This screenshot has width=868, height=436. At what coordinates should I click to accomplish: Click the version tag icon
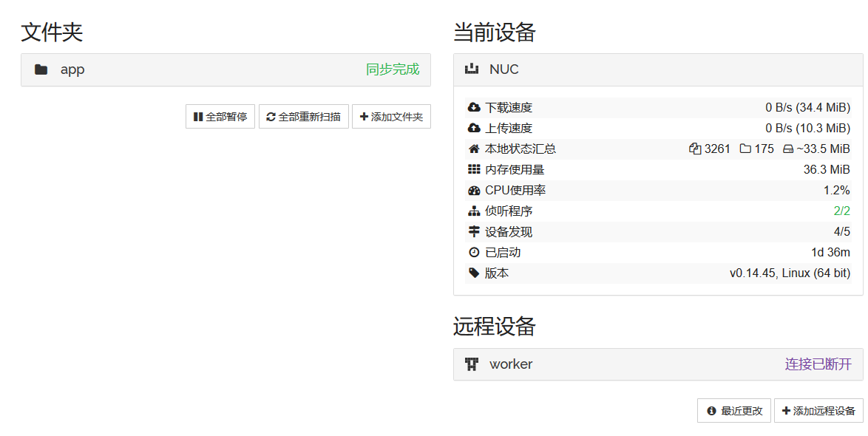474,273
